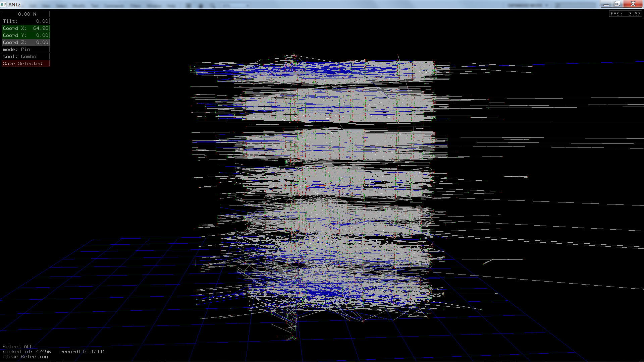Toggle the mode: Pin indicator
644x362 pixels.
pos(26,49)
